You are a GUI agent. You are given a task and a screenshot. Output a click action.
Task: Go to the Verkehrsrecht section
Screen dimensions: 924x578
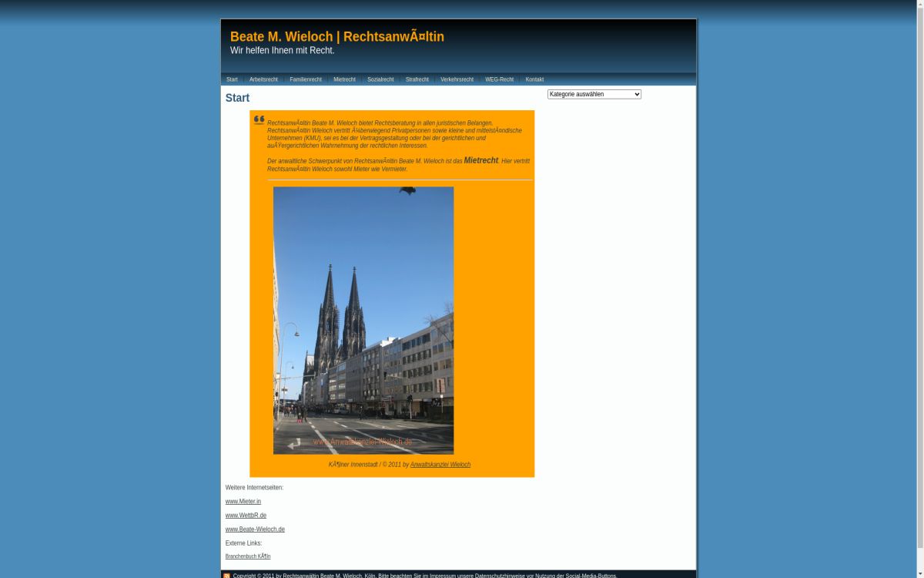457,79
